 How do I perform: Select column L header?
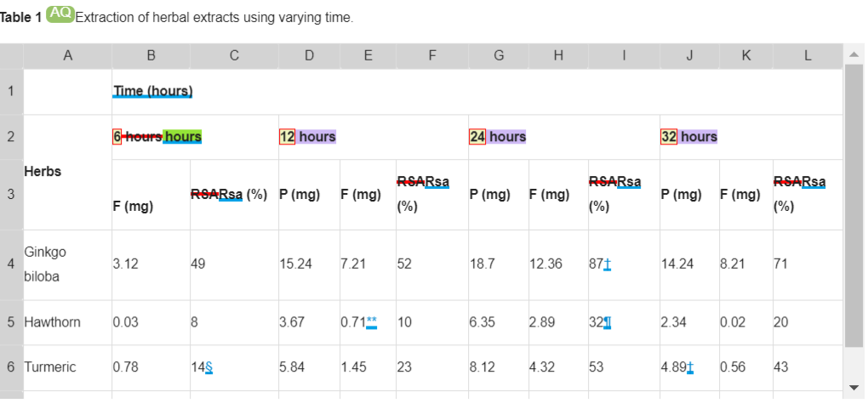(807, 56)
